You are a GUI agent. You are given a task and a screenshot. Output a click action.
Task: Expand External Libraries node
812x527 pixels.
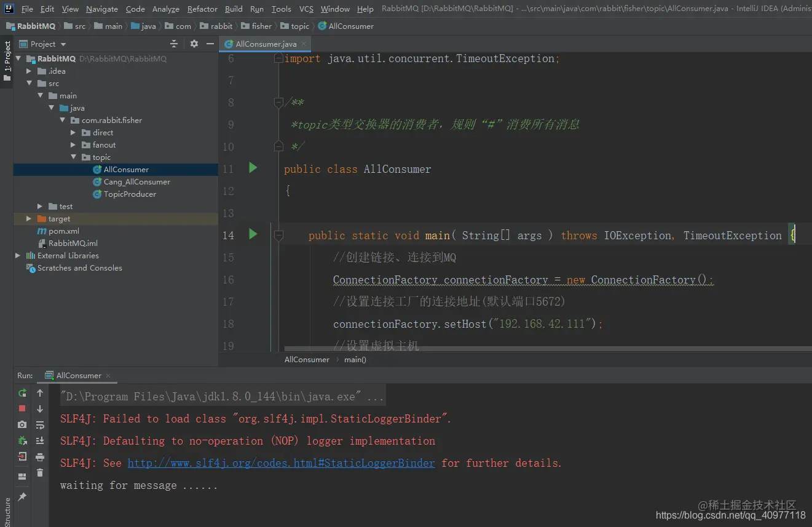point(18,255)
